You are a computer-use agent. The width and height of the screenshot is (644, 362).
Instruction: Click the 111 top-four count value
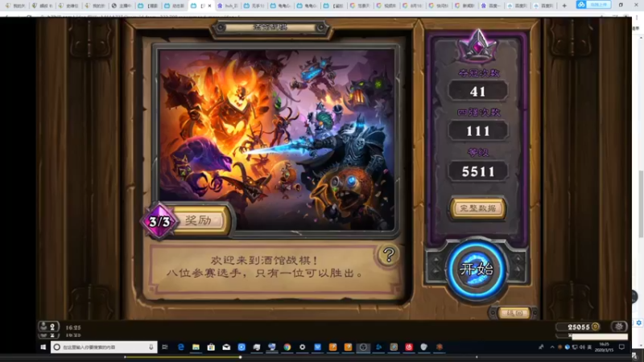477,131
